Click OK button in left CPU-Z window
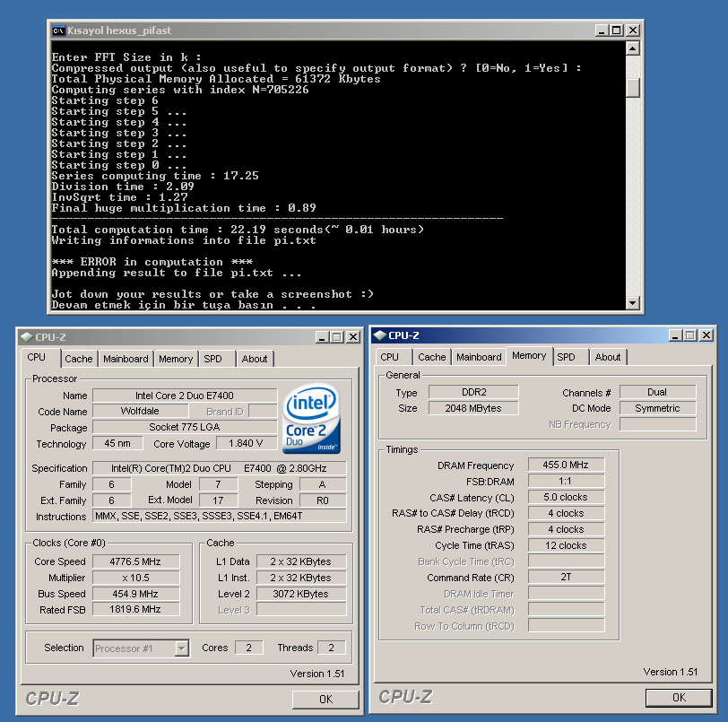Screen dimensions: 728x722 tap(325, 700)
